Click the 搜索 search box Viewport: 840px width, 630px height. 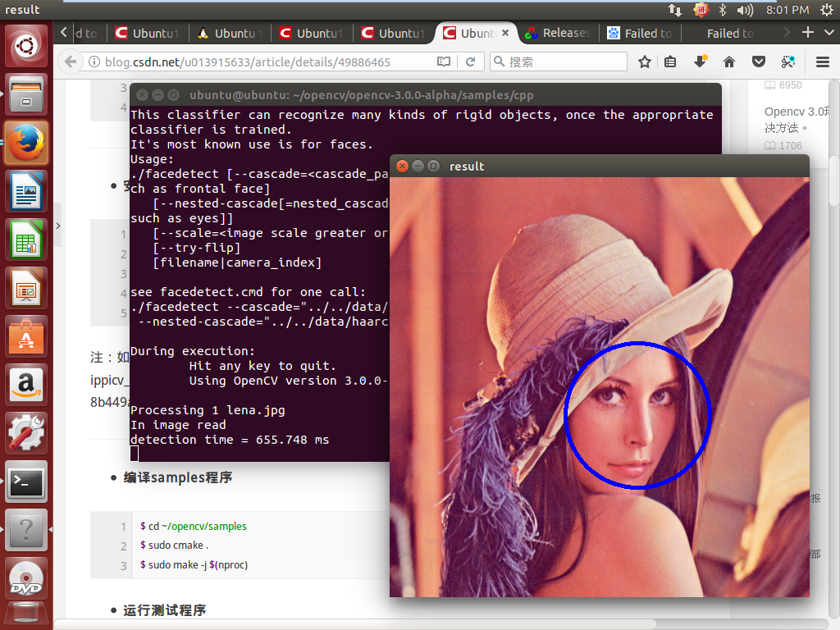(x=558, y=62)
